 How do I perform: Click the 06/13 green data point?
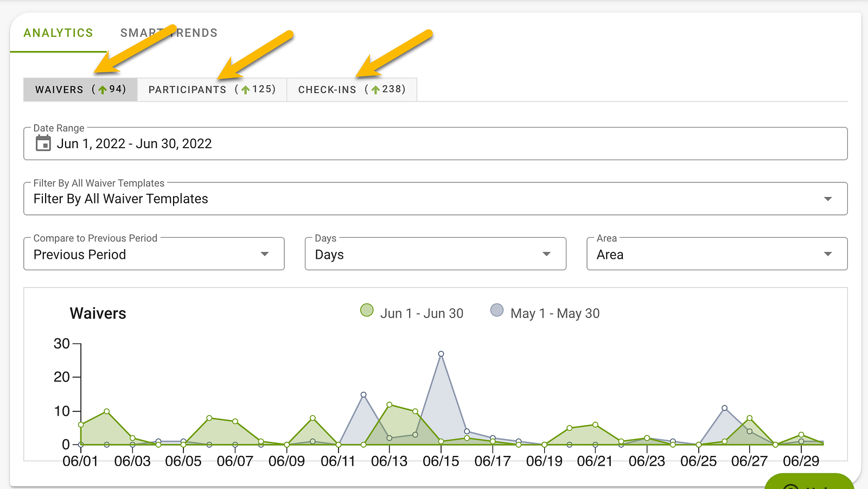(x=390, y=405)
